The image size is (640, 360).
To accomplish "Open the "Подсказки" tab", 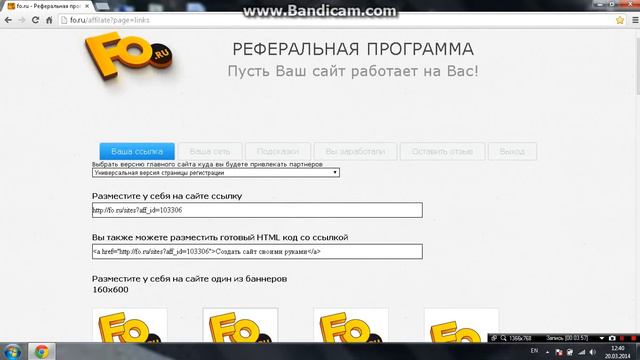I will coord(278,151).
